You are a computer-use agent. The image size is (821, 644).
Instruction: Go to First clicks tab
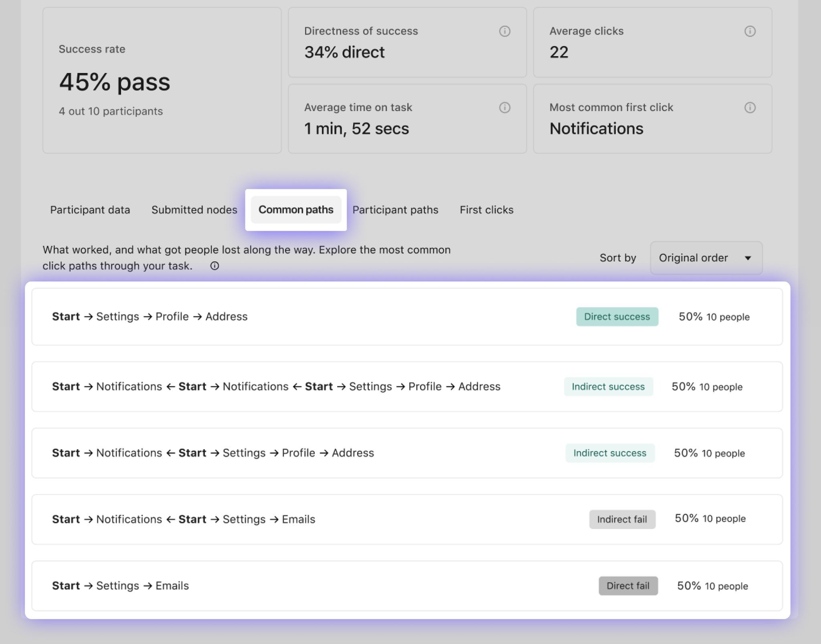pos(486,210)
